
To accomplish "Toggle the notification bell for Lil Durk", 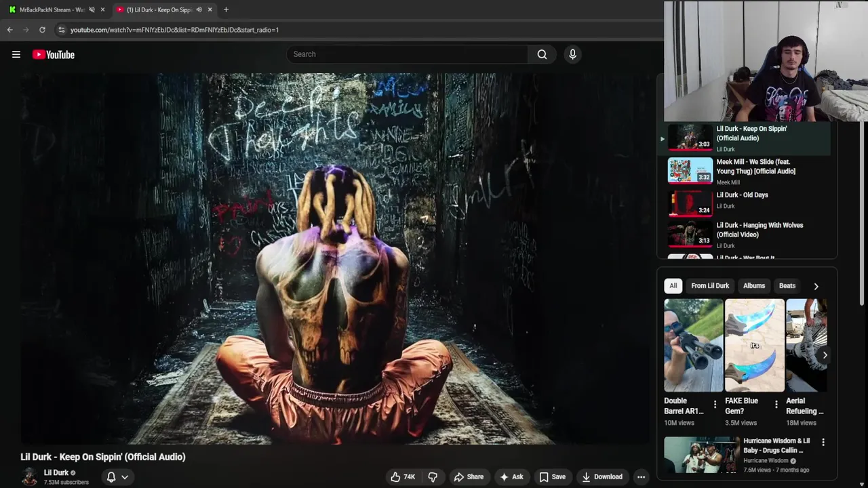I will point(111,476).
